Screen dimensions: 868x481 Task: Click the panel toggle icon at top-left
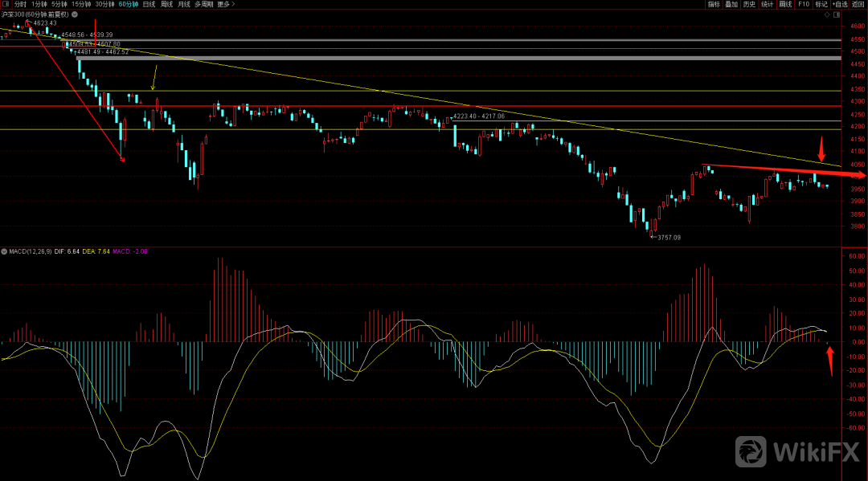pyautogui.click(x=6, y=4)
